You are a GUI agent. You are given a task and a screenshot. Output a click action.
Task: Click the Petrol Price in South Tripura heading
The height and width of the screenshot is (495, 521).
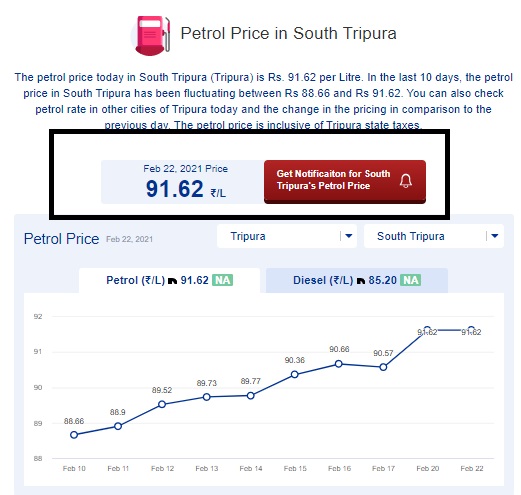(288, 34)
